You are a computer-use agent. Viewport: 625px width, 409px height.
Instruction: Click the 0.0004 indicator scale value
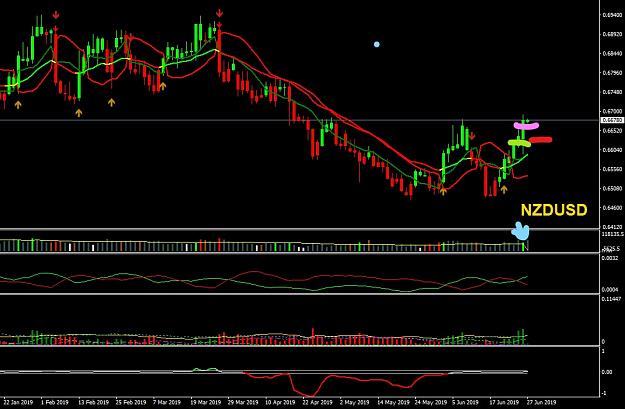pos(610,289)
